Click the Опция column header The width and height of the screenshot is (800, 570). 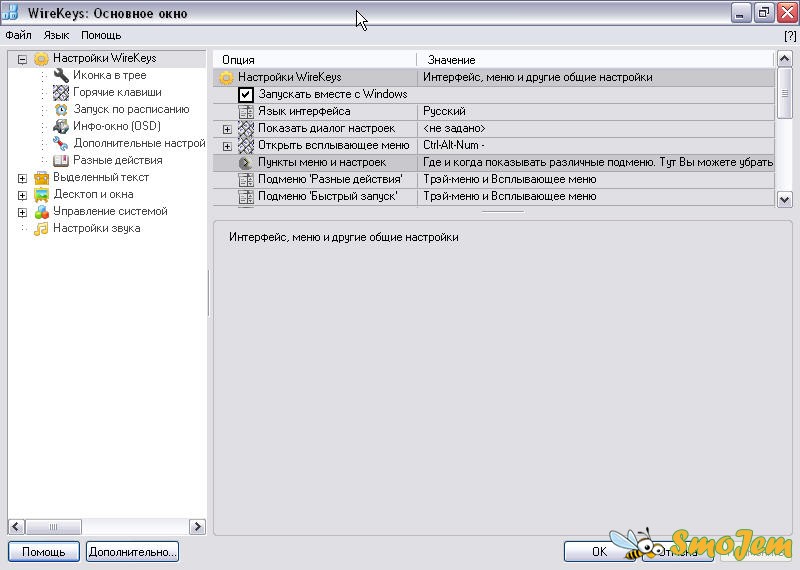(x=315, y=60)
